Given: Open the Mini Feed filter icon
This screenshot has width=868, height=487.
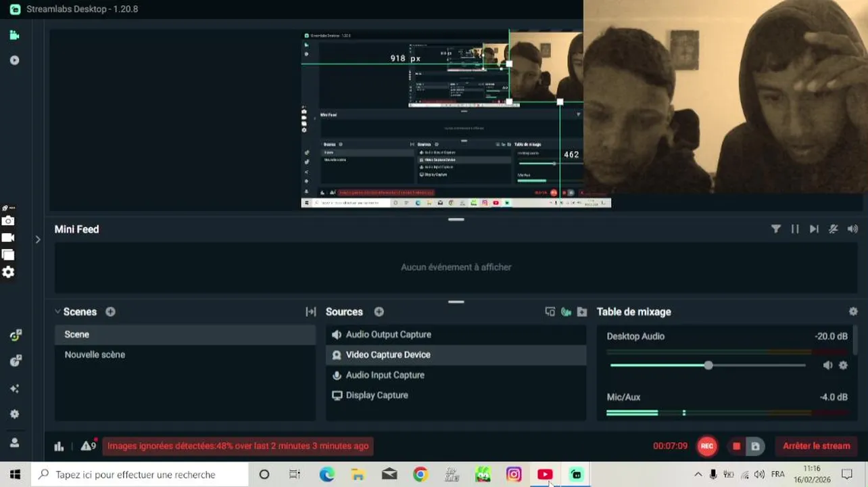Looking at the screenshot, I should click(776, 229).
